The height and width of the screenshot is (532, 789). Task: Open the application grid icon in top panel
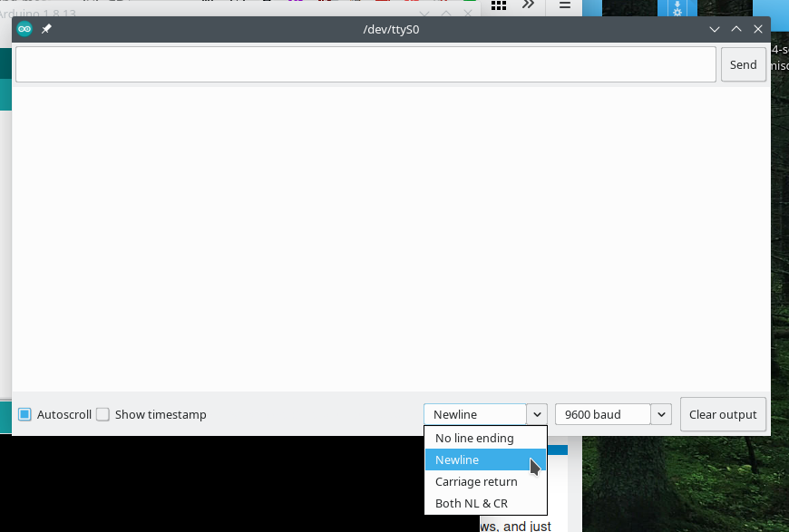[x=498, y=5]
